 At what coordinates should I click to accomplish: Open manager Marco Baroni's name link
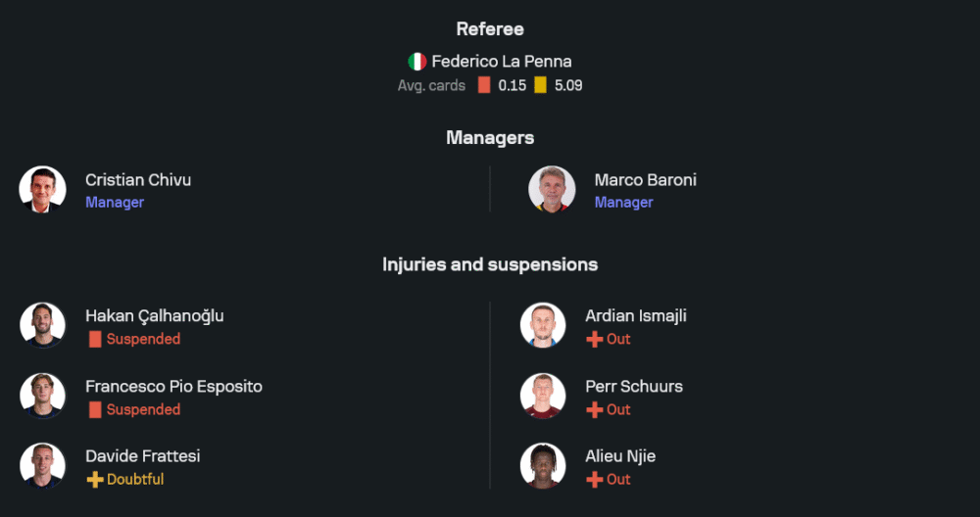[x=645, y=180]
